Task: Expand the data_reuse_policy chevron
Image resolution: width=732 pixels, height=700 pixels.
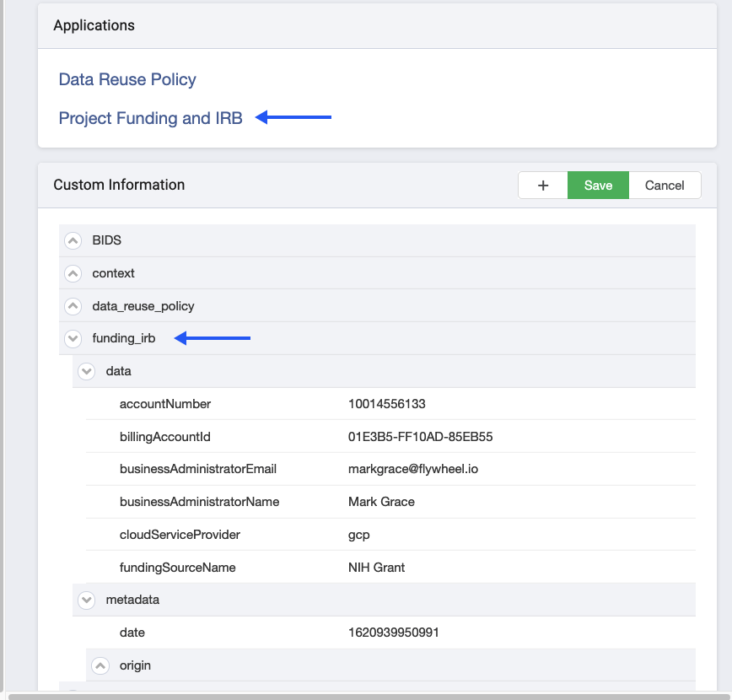Action: point(73,306)
